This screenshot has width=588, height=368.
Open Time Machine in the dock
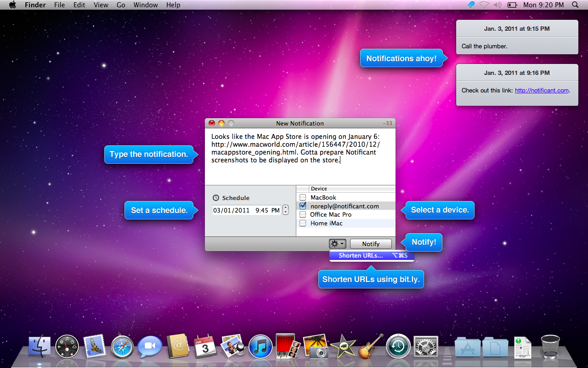pyautogui.click(x=398, y=346)
